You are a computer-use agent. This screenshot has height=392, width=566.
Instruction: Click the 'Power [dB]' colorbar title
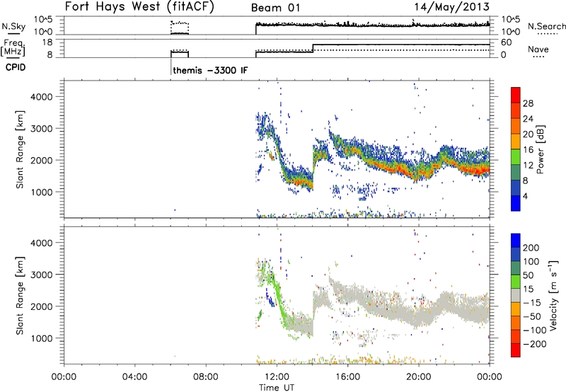[540, 149]
